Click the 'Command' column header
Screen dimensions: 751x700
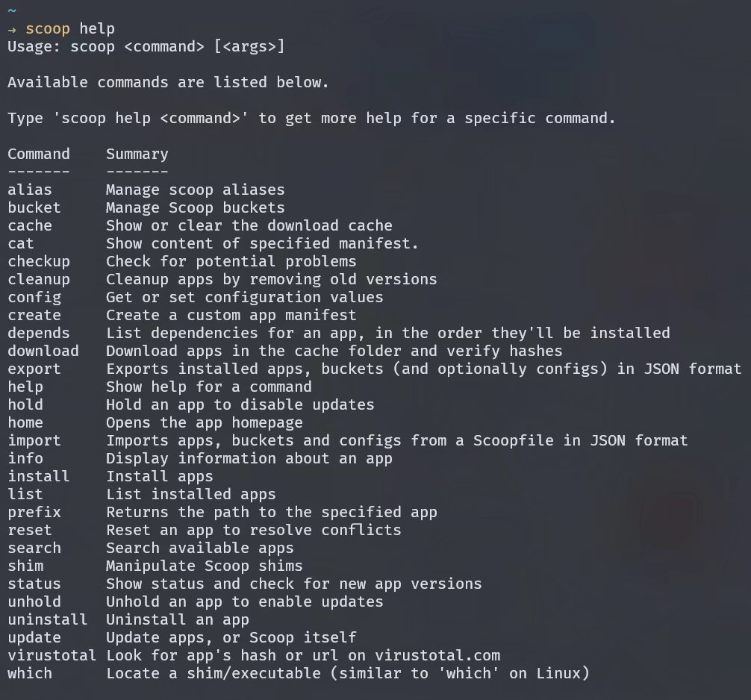(x=39, y=154)
